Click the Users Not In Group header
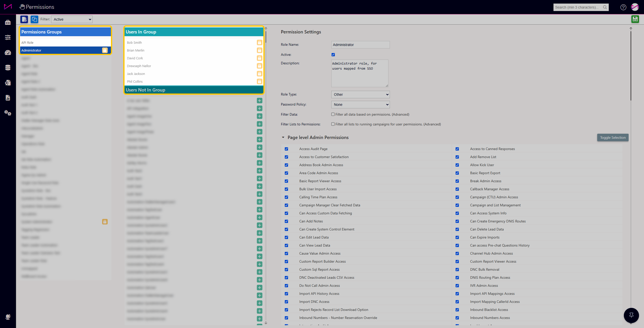The image size is (644, 328). point(194,90)
